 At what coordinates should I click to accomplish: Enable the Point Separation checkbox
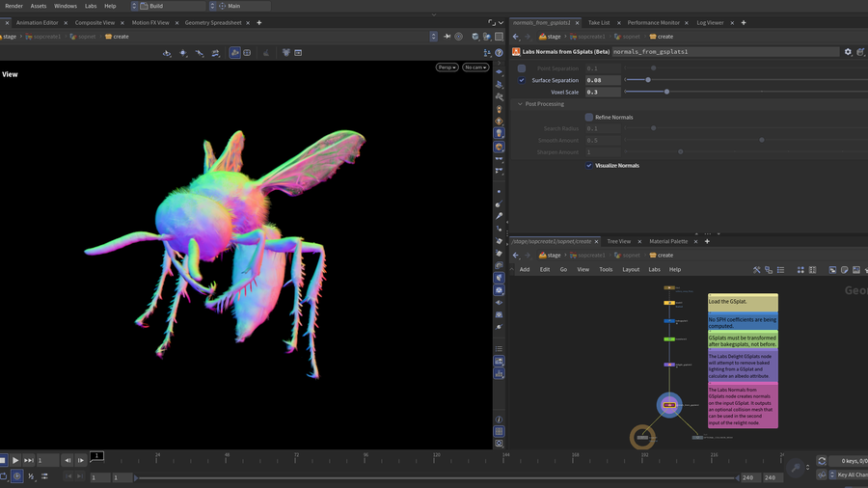(522, 68)
